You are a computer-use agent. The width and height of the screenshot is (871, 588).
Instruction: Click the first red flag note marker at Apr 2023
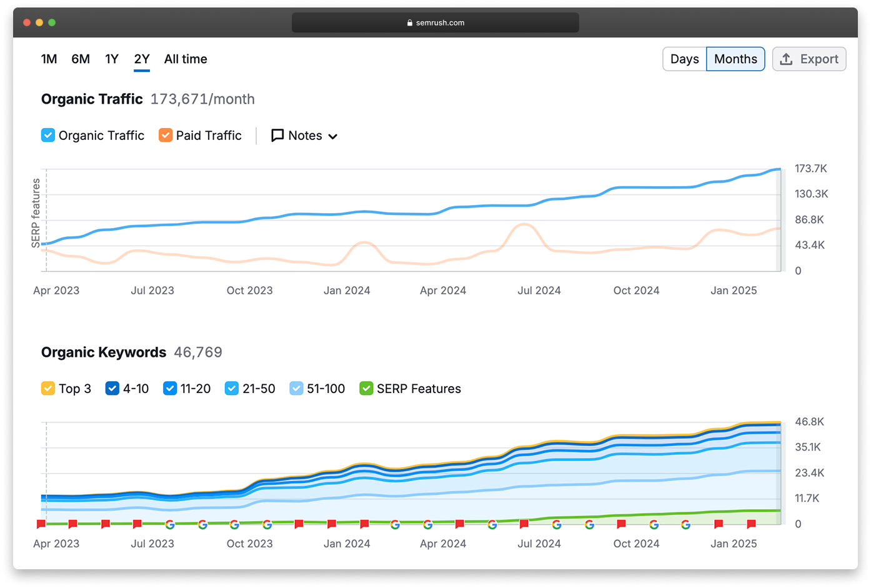(41, 524)
